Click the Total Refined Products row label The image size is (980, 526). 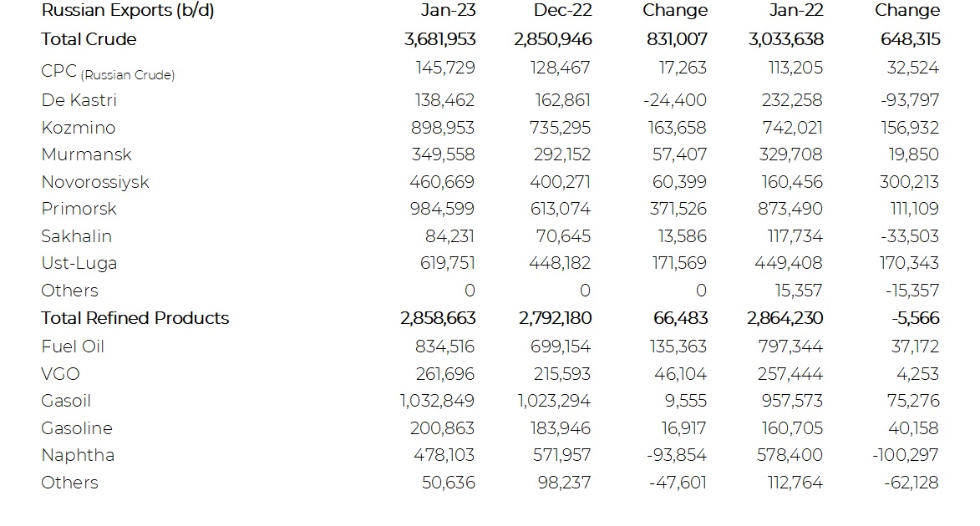[135, 318]
